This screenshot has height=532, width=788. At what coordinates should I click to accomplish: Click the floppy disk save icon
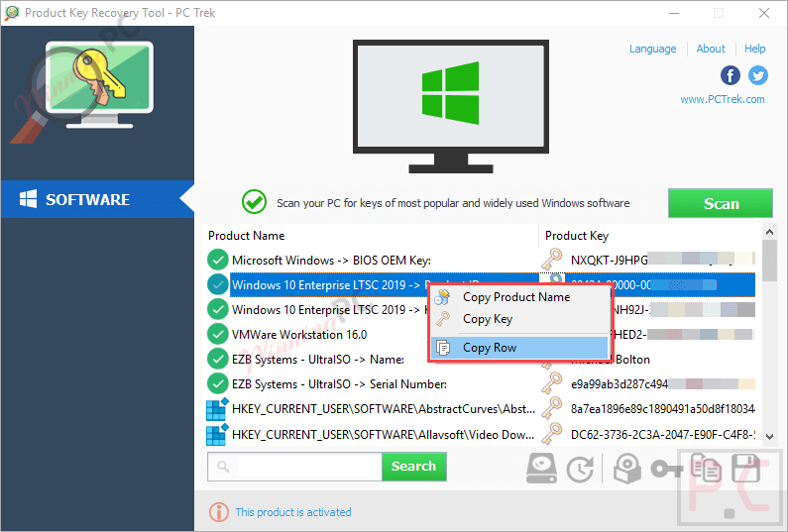click(744, 469)
